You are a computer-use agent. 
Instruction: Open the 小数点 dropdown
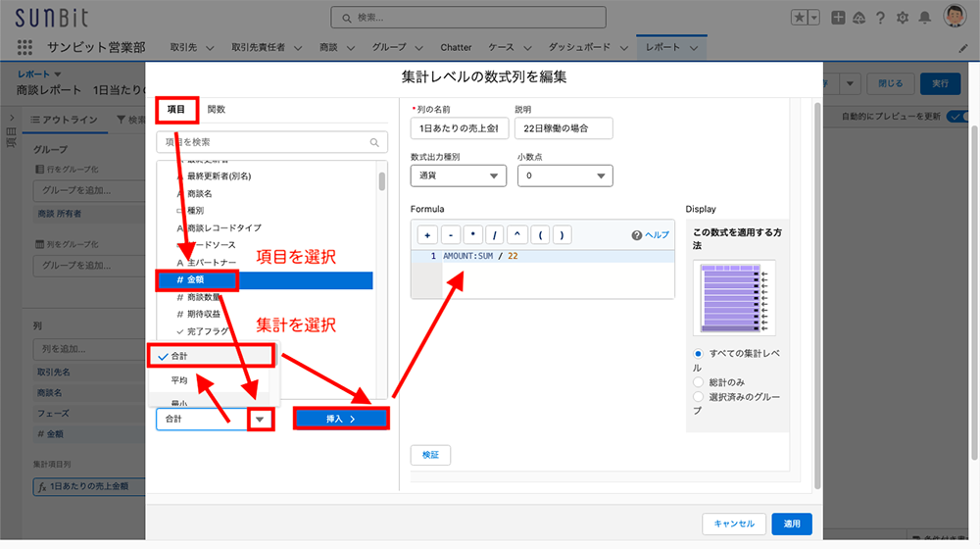tap(565, 175)
